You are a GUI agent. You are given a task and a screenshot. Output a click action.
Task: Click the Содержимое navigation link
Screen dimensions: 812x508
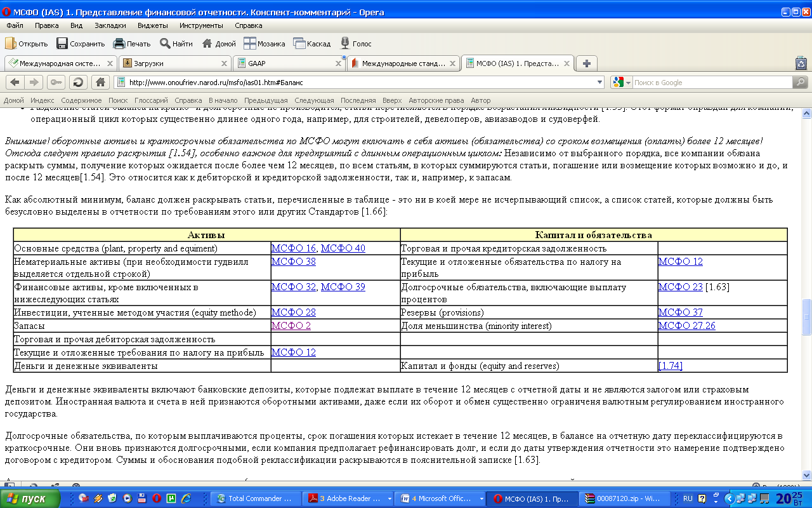click(x=81, y=100)
